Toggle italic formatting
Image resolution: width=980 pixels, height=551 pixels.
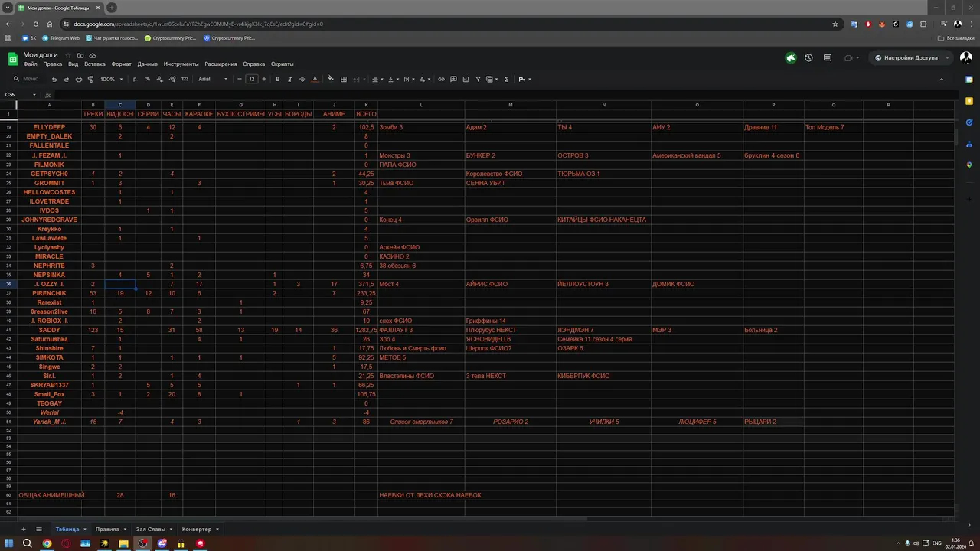click(289, 79)
